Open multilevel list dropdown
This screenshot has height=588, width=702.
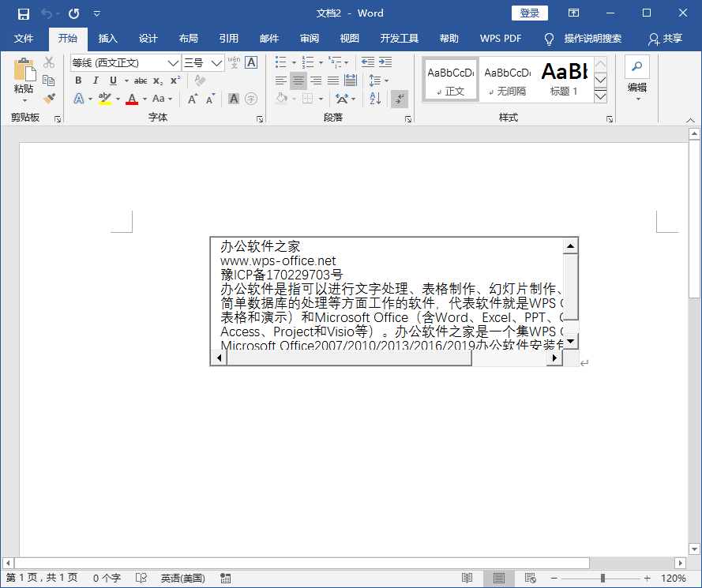[346, 62]
